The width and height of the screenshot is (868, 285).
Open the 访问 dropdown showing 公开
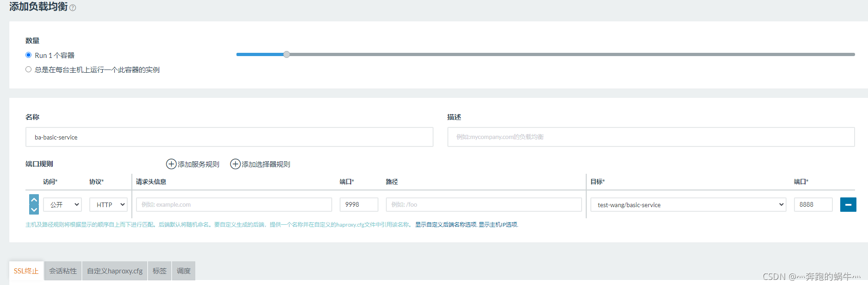click(62, 204)
